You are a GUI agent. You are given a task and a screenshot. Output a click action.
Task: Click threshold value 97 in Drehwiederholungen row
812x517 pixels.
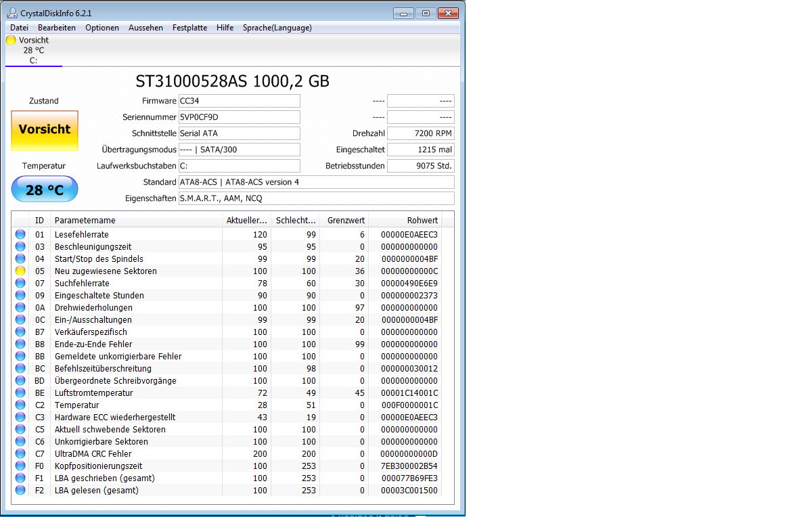coord(360,307)
